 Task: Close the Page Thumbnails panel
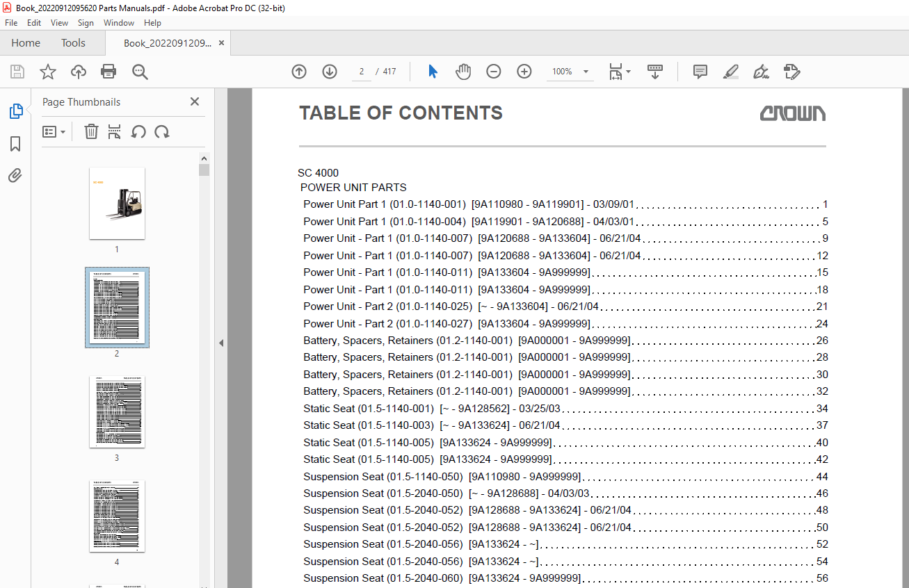coord(195,101)
